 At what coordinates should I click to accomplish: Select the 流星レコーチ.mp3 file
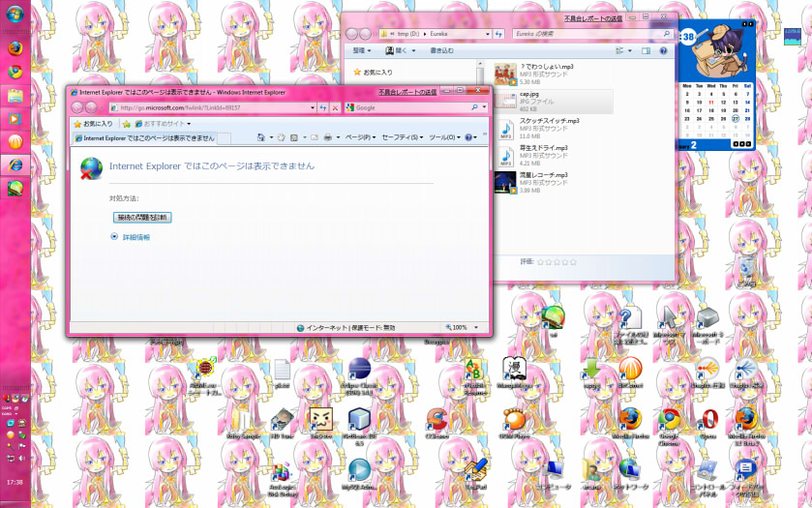553,183
